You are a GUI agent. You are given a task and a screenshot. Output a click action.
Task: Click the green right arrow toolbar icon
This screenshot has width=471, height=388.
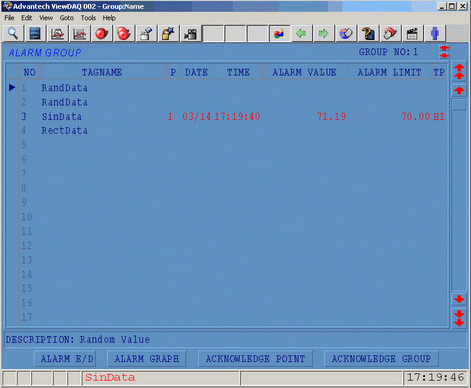tap(323, 33)
